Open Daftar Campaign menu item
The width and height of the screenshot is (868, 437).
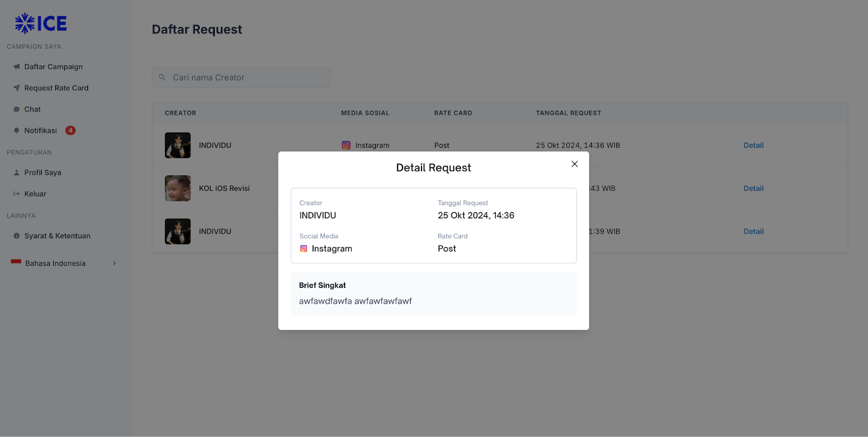click(x=53, y=67)
